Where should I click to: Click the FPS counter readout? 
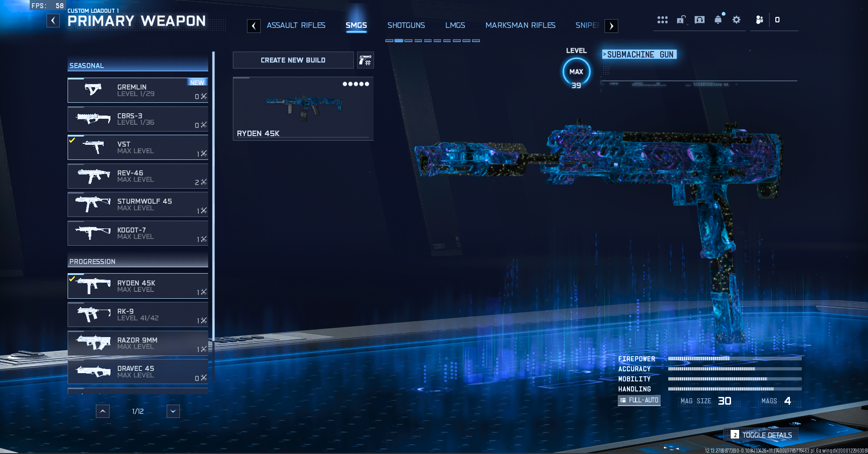[x=47, y=6]
